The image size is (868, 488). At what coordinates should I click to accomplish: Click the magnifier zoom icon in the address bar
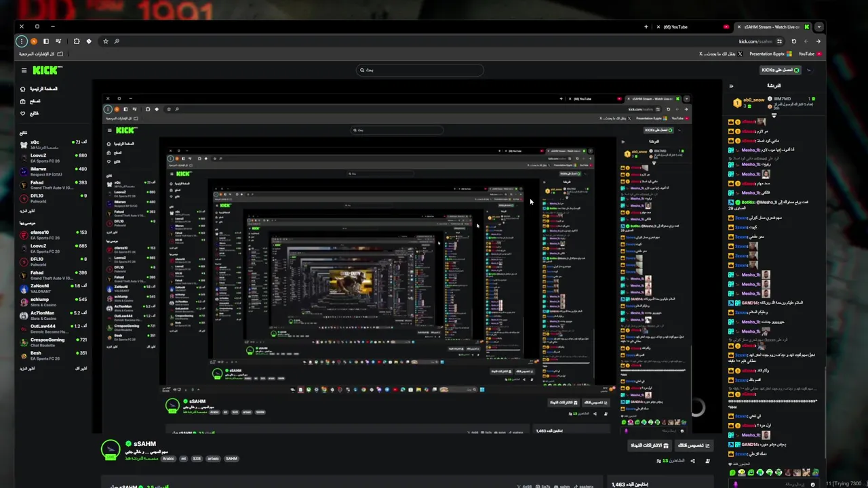click(x=117, y=41)
